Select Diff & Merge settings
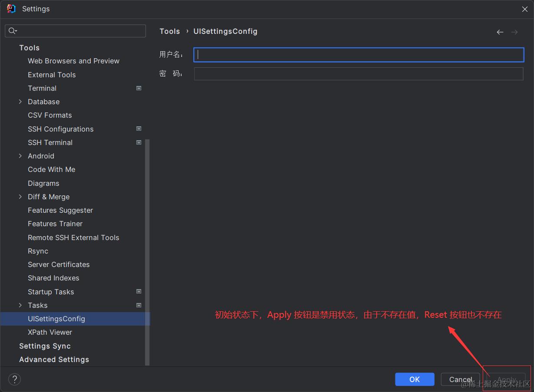Screen dimensions: 534x392 coord(49,197)
